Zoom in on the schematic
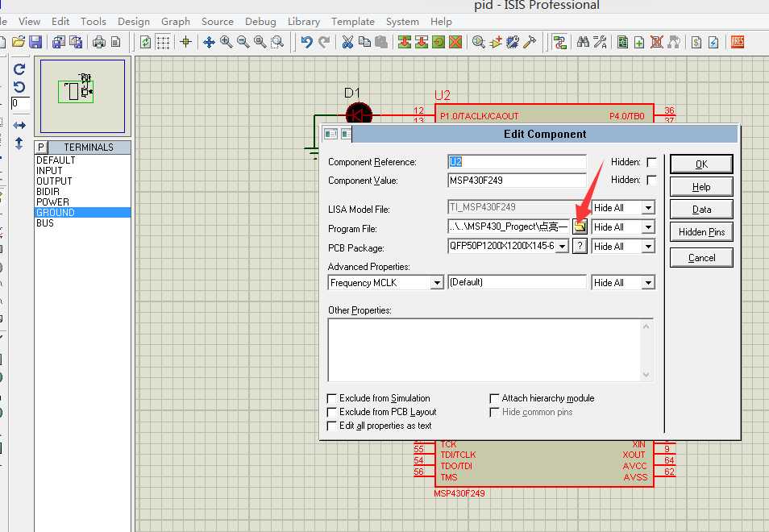 (x=226, y=42)
